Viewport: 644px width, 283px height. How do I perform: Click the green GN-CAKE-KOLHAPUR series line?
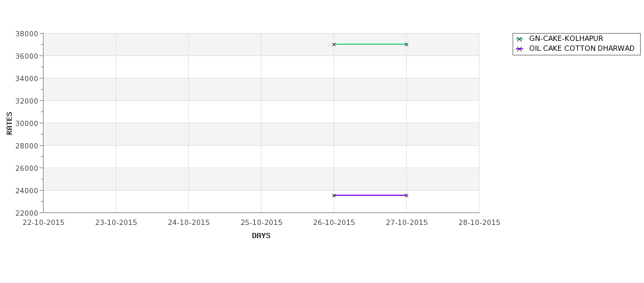pyautogui.click(x=370, y=44)
